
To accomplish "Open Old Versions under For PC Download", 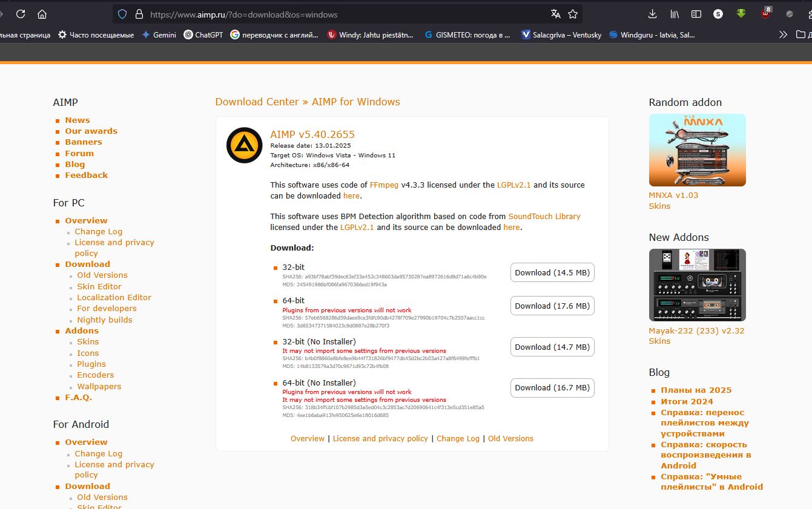I will (102, 275).
